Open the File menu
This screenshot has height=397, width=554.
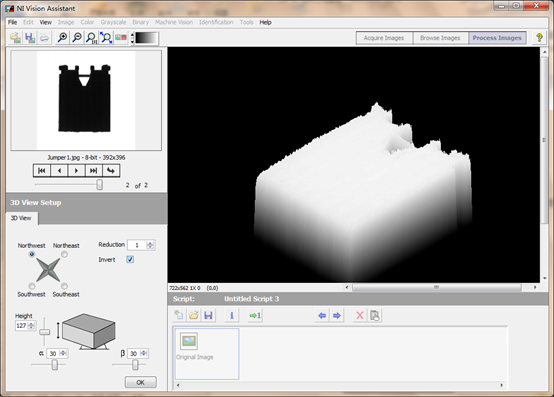(12, 22)
